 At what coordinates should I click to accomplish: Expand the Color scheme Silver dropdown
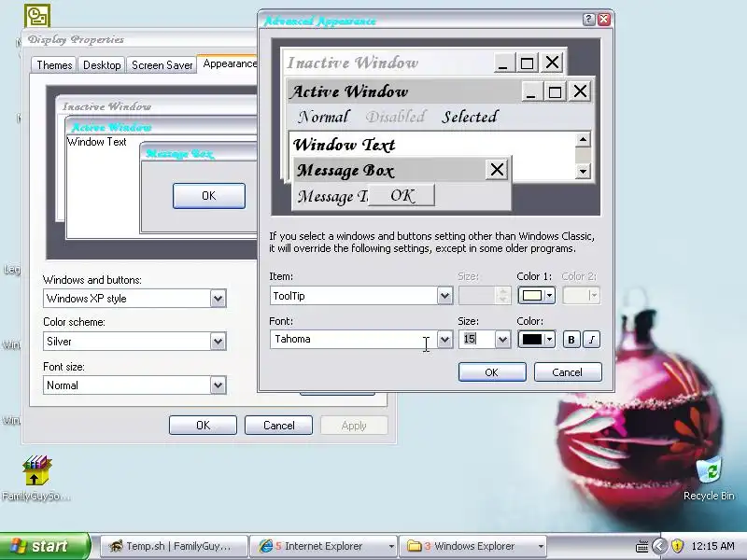[x=218, y=342]
